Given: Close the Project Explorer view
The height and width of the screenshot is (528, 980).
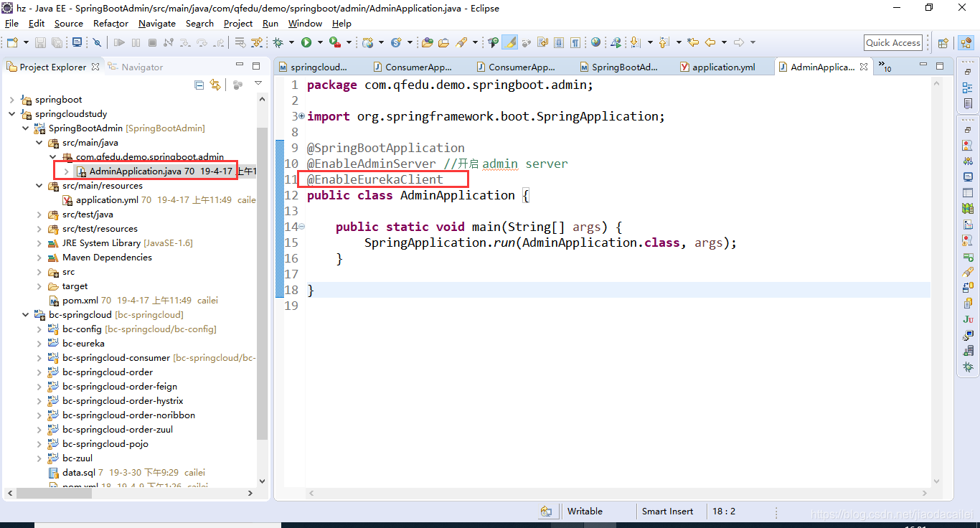Looking at the screenshot, I should (x=94, y=67).
